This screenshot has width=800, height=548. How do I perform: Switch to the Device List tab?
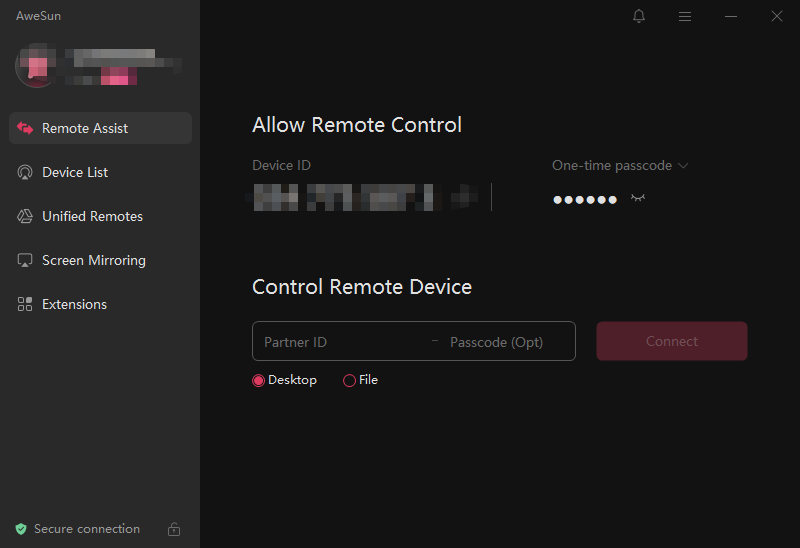pos(75,172)
